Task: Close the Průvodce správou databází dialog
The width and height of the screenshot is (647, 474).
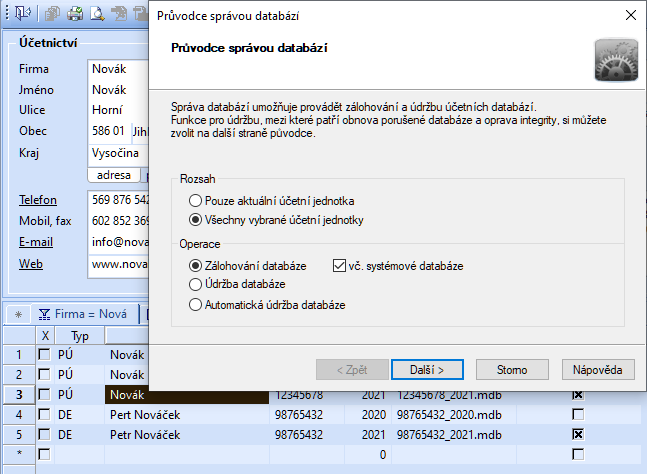Action: pos(629,15)
